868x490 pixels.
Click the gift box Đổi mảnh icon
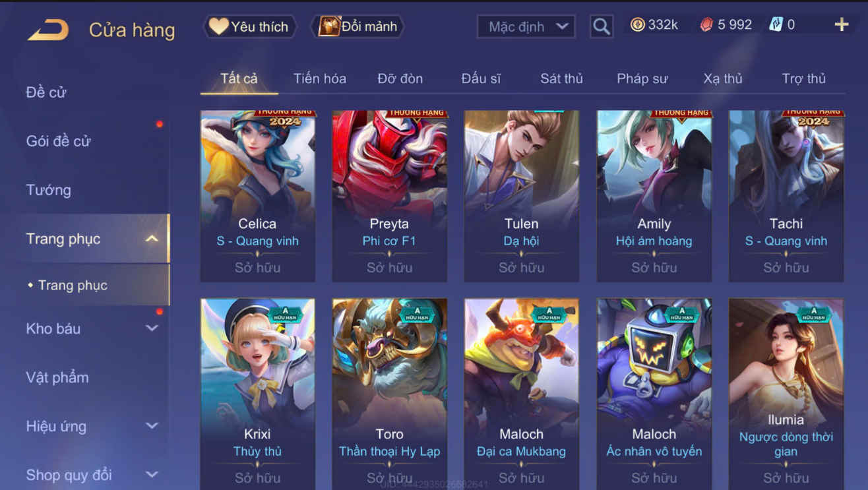[329, 26]
